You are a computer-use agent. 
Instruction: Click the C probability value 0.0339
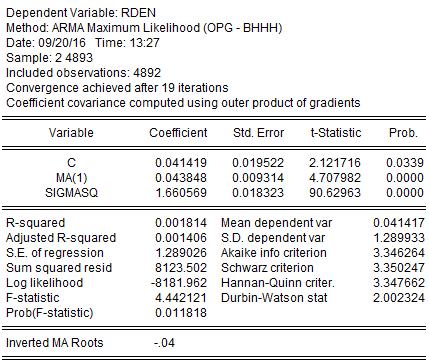[405, 163]
